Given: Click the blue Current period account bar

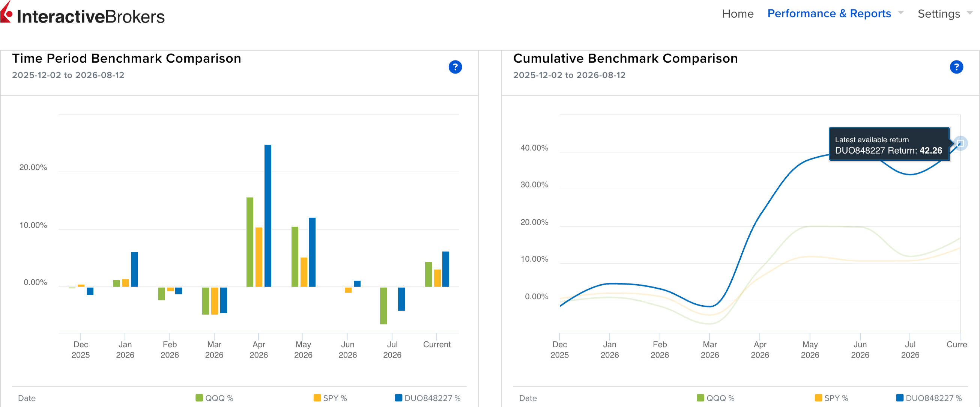Looking at the screenshot, I should (x=445, y=269).
